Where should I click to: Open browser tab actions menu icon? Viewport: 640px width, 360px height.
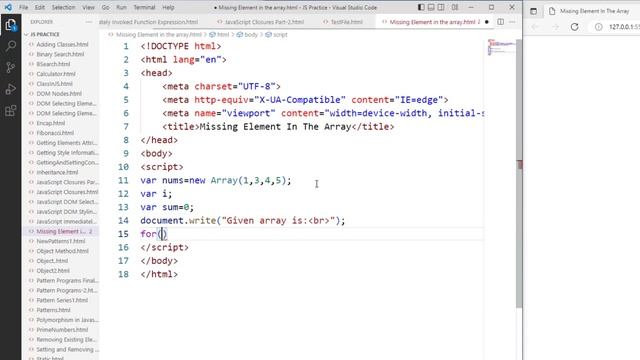pos(533,11)
